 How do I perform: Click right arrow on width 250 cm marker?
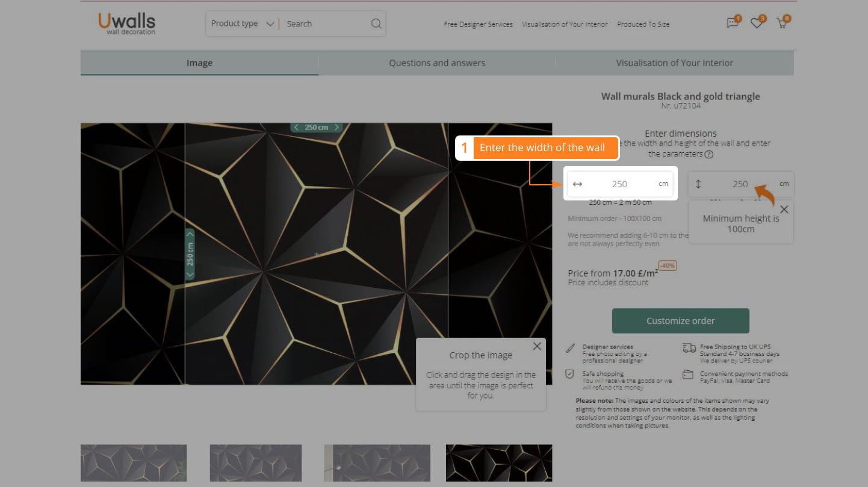(x=336, y=128)
